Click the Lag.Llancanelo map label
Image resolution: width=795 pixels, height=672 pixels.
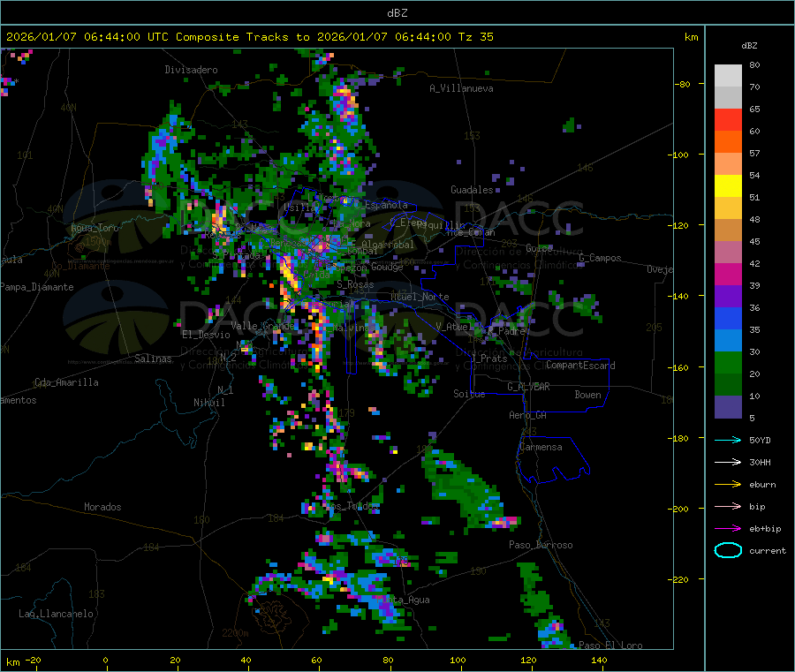(x=57, y=614)
